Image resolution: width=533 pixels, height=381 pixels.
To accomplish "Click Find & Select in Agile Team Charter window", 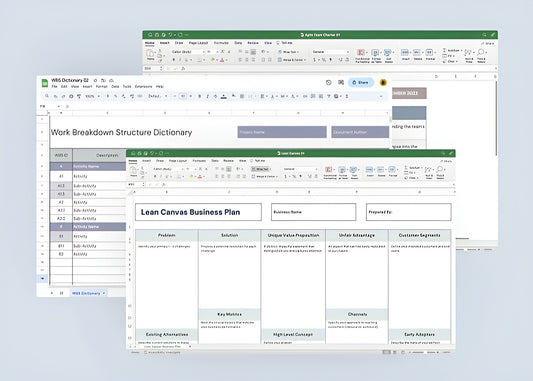I will pos(481,55).
